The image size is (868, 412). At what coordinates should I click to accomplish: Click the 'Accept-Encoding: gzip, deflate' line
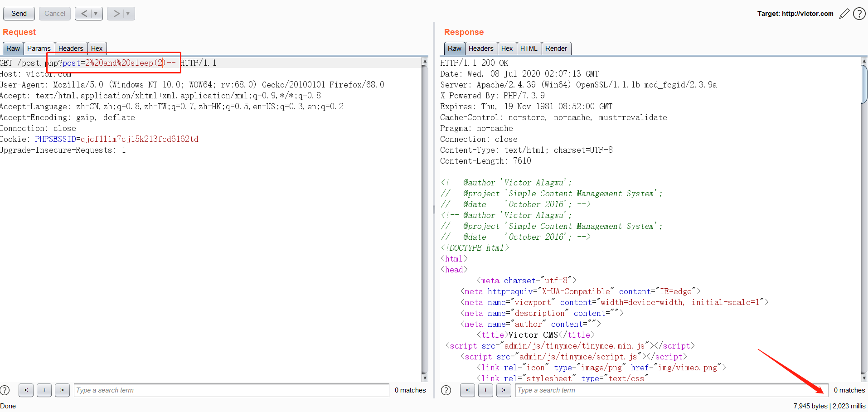pos(68,117)
